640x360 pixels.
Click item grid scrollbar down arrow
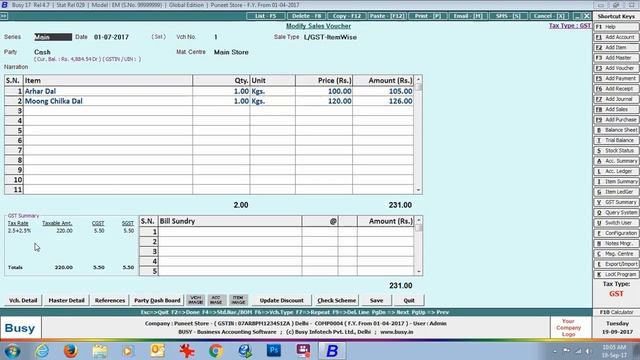[x=418, y=190]
